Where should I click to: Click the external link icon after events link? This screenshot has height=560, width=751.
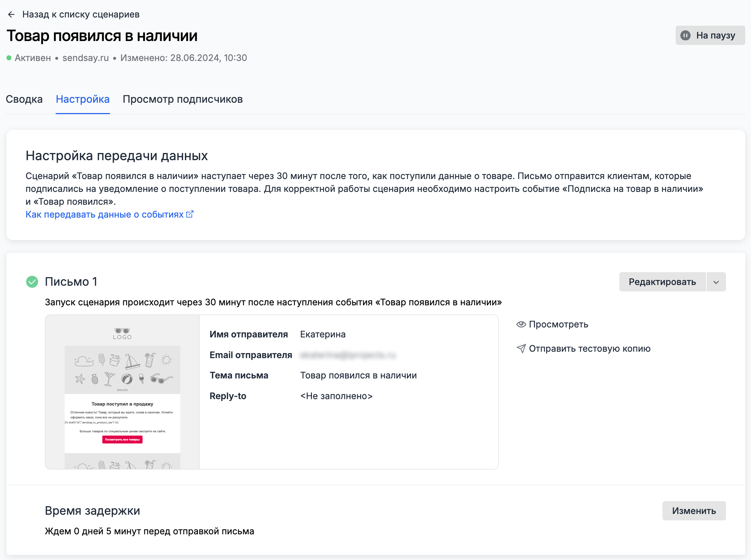coord(190,214)
